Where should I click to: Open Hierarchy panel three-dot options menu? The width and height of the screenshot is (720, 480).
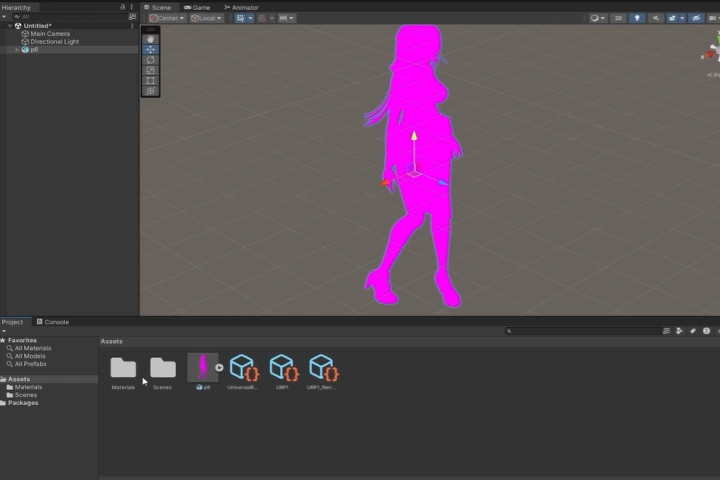132,7
